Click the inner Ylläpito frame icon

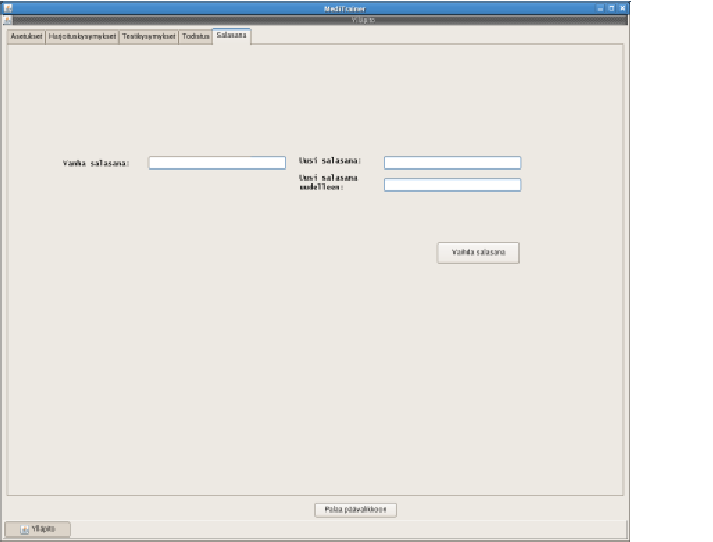pyautogui.click(x=7, y=20)
